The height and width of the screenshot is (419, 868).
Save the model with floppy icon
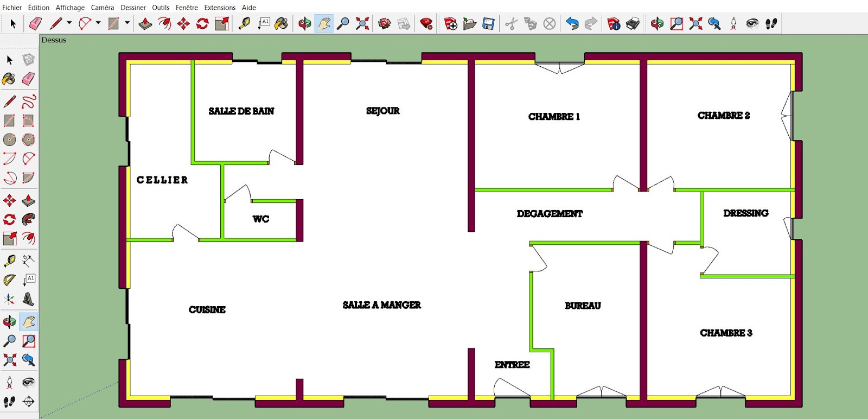[489, 23]
